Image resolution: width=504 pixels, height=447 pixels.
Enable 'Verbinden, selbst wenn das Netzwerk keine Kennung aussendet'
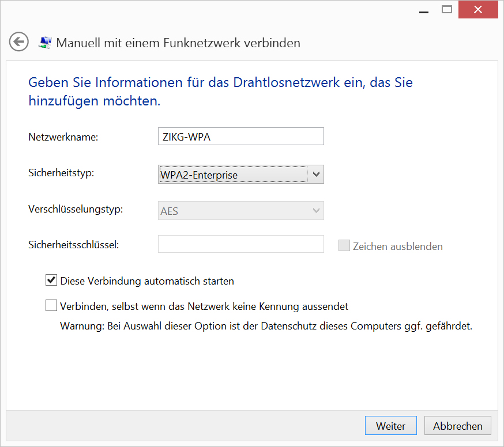[52, 306]
